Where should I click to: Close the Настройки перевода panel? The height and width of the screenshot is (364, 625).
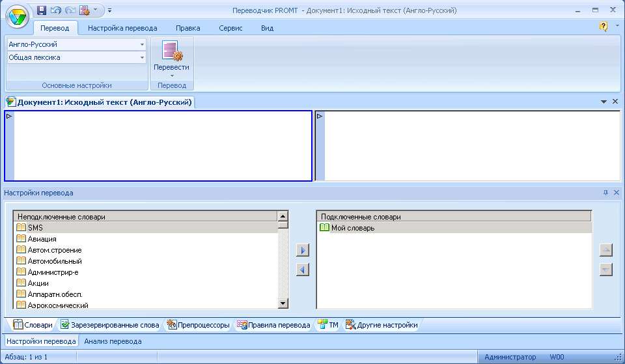coord(617,193)
